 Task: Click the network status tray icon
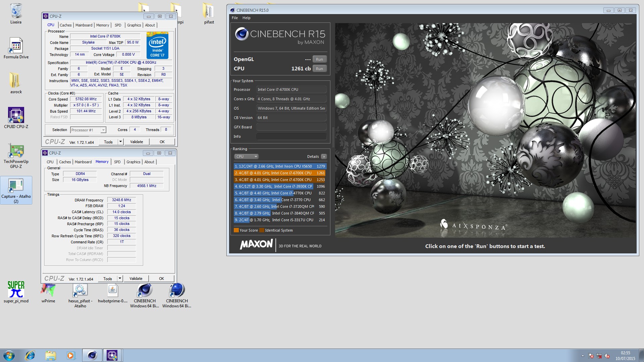pos(599,356)
